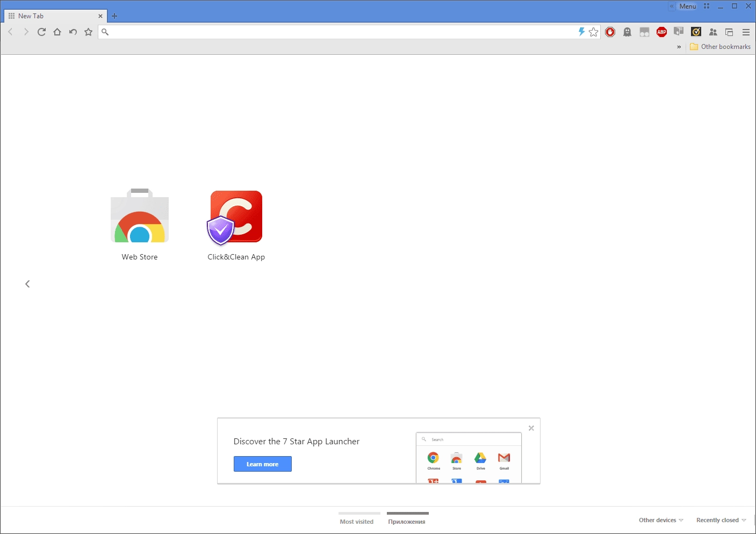Click the grid icon beside Menu
Screen dimensions: 756x534
coord(707,6)
